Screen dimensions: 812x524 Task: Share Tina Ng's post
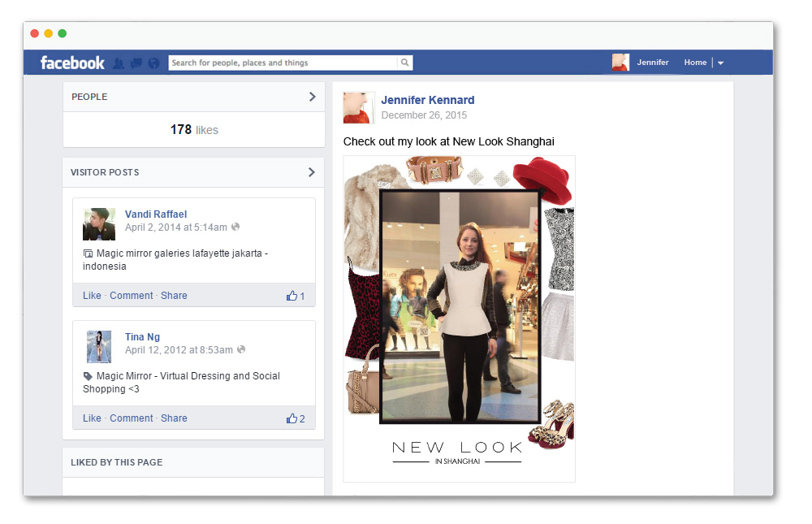pos(174,418)
